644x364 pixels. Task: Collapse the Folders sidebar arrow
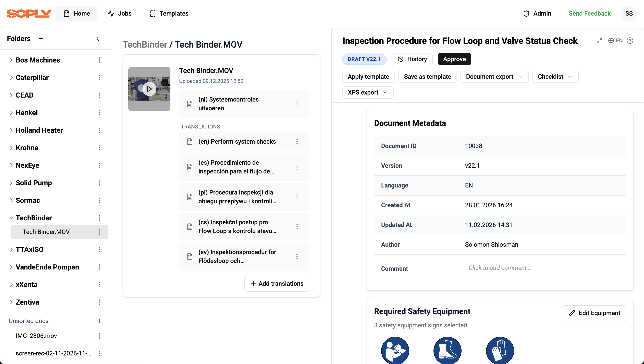(98, 39)
